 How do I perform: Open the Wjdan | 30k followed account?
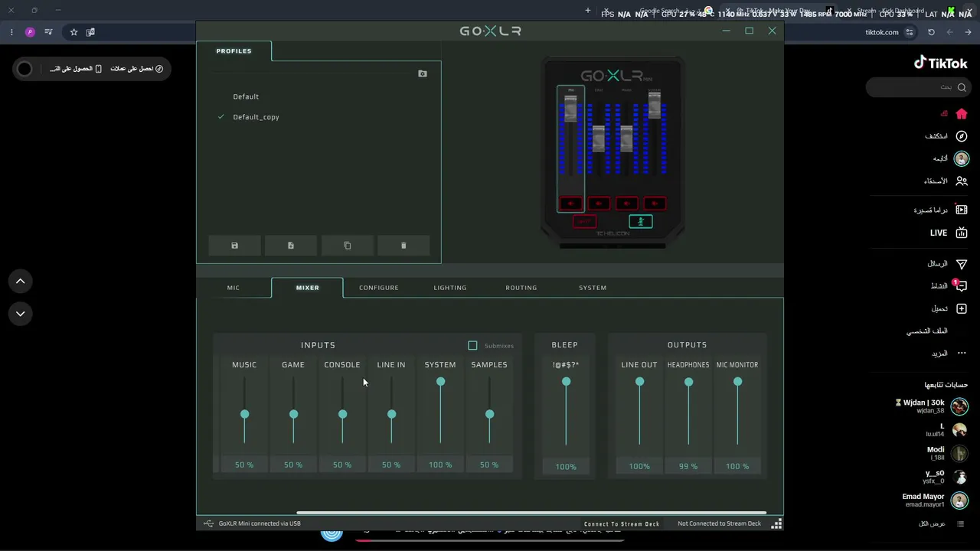[x=932, y=406]
